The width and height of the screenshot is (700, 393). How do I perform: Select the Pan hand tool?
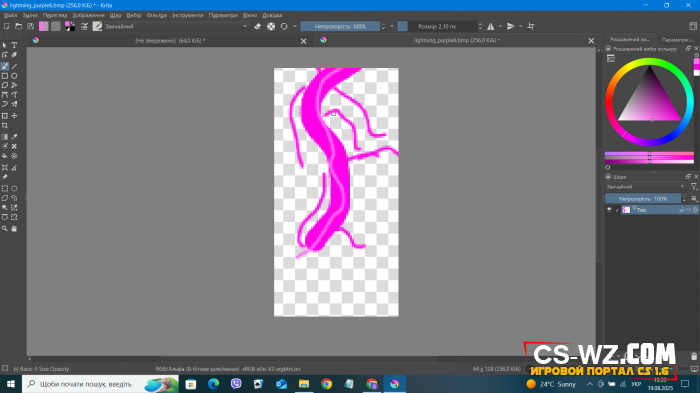(x=14, y=229)
